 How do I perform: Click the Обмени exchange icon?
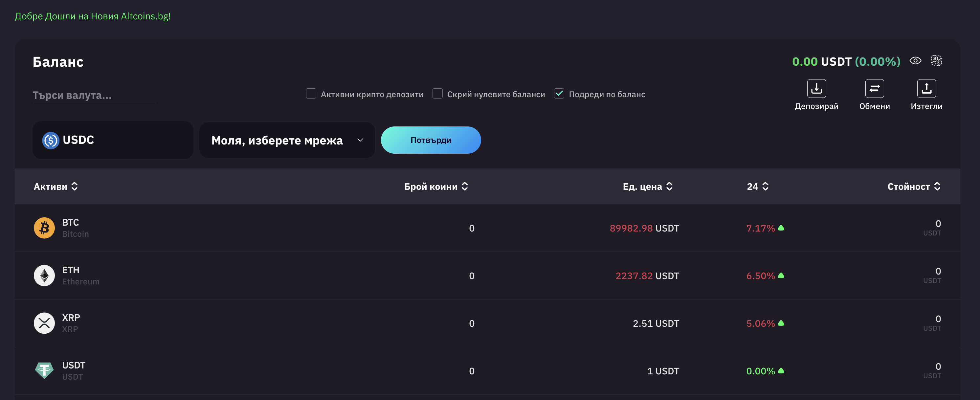click(x=874, y=88)
